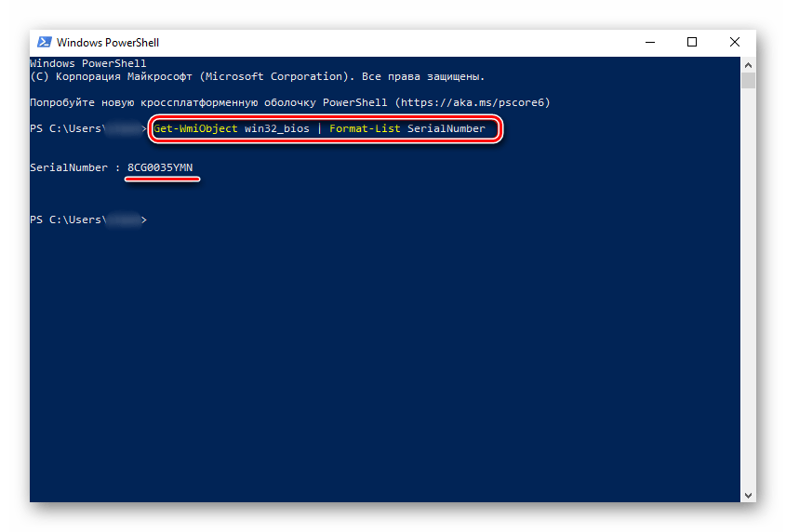Image resolution: width=786 pixels, height=532 pixels.
Task: Click the vertical scrollbar thumb
Action: pyautogui.click(x=748, y=81)
